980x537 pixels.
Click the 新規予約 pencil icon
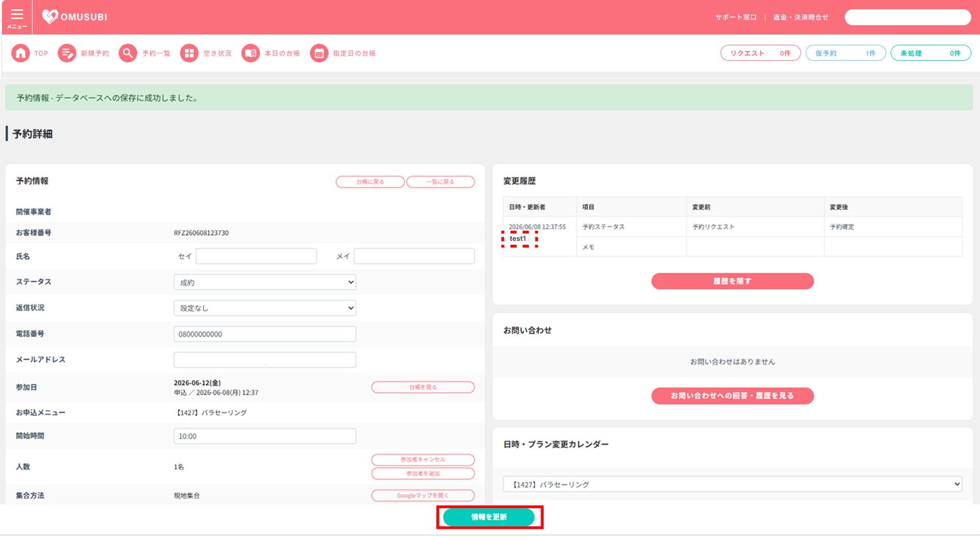[x=67, y=53]
